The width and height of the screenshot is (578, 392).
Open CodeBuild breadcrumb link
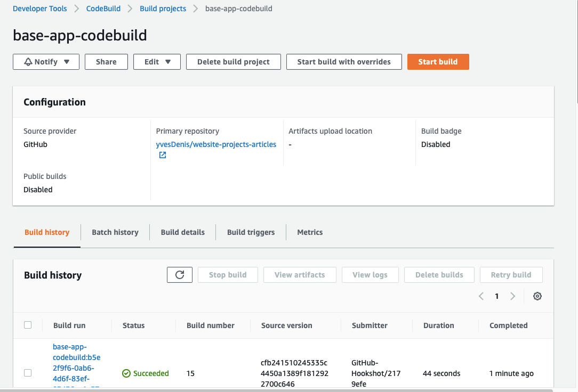click(103, 9)
